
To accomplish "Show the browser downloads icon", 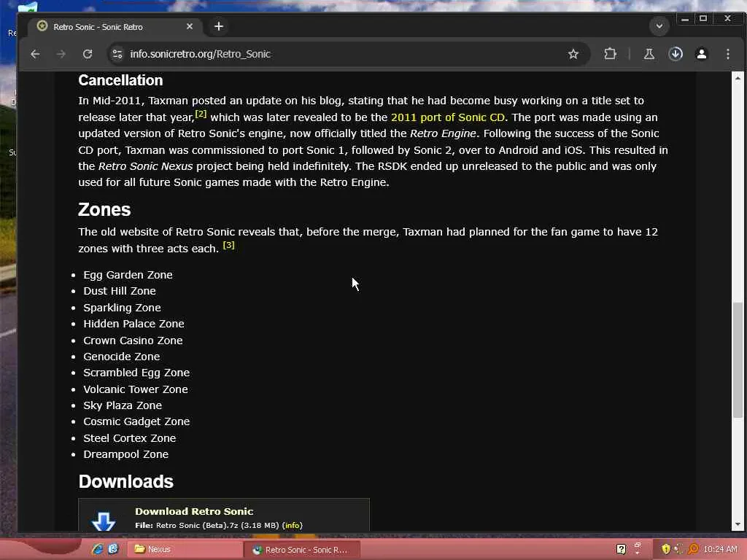I will pyautogui.click(x=676, y=54).
